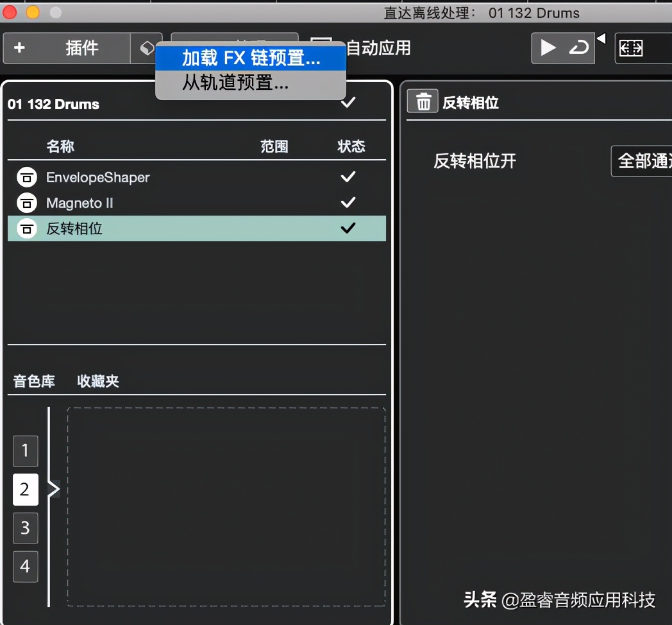Image resolution: width=672 pixels, height=625 pixels.
Task: Click the trash icon to delete 反转相位
Action: [x=421, y=101]
